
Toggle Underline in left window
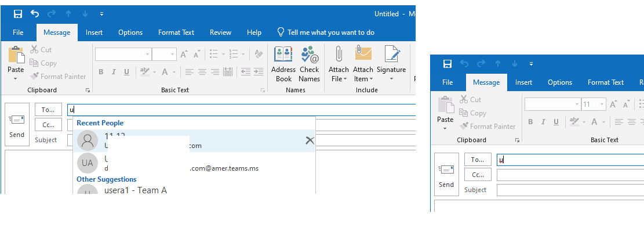click(x=126, y=72)
